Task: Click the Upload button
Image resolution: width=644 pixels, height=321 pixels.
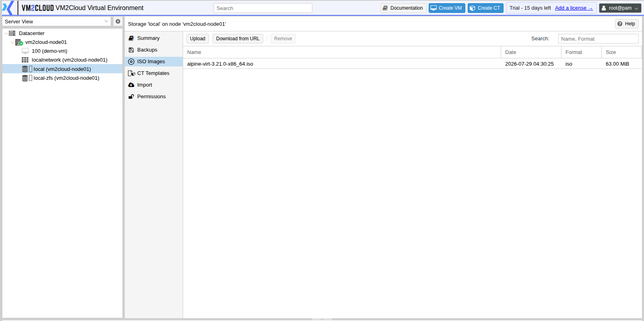Action: (x=198, y=39)
